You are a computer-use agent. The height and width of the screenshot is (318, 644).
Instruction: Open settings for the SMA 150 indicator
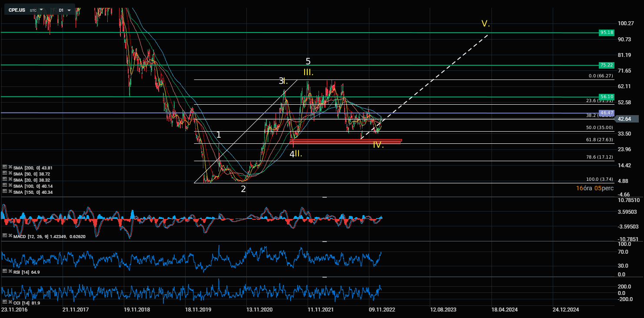tap(4, 192)
